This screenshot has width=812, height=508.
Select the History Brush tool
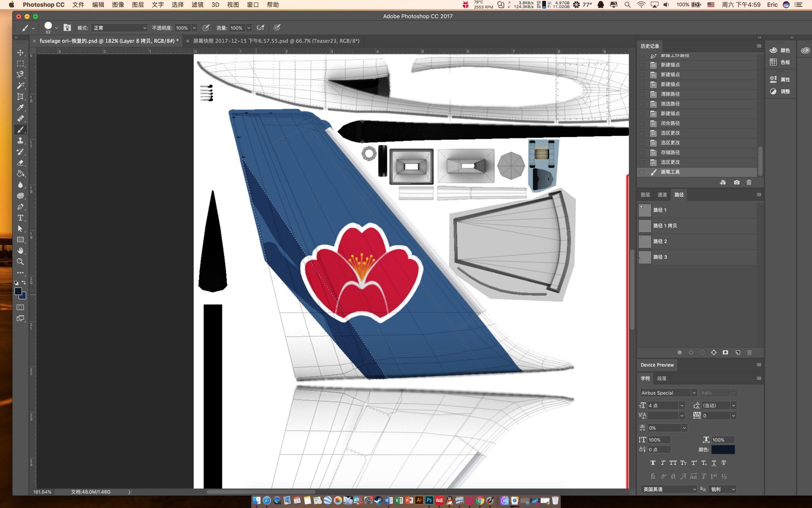coord(20,152)
